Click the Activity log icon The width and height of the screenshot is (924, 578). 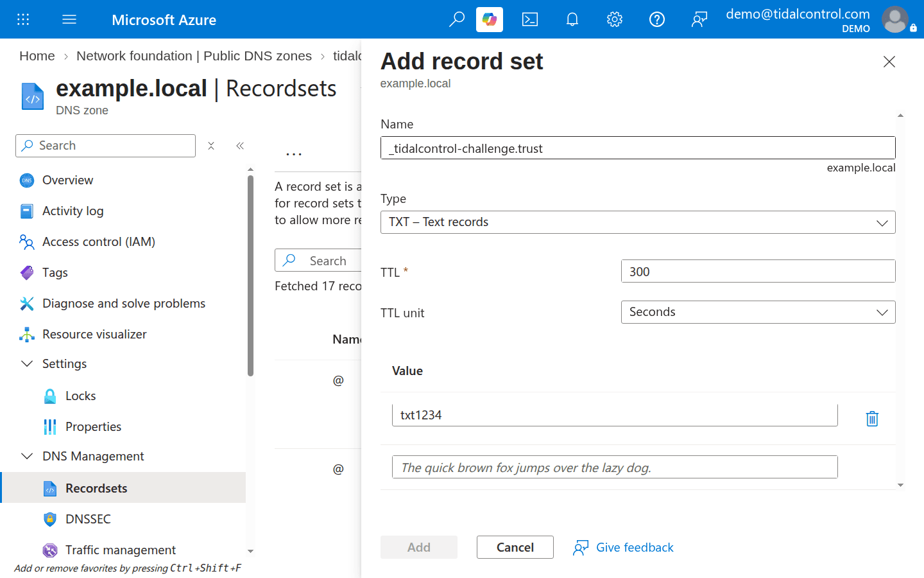[x=27, y=211]
